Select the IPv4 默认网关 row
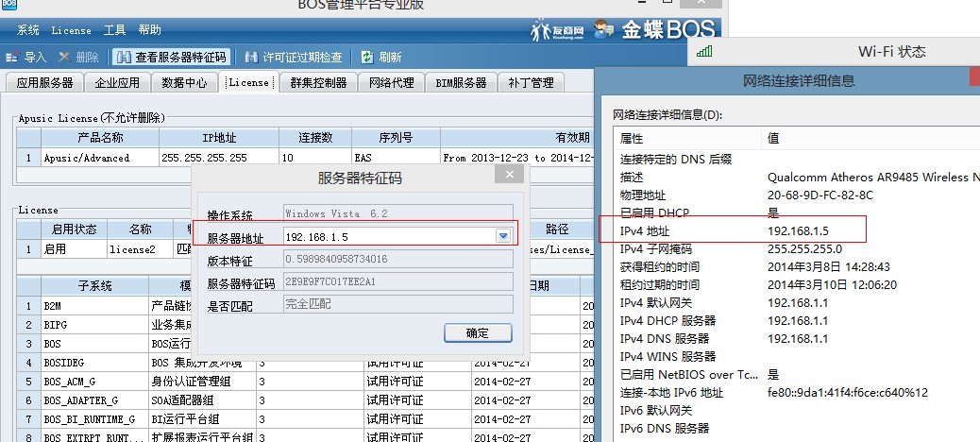This screenshot has width=980, height=442. point(797,302)
